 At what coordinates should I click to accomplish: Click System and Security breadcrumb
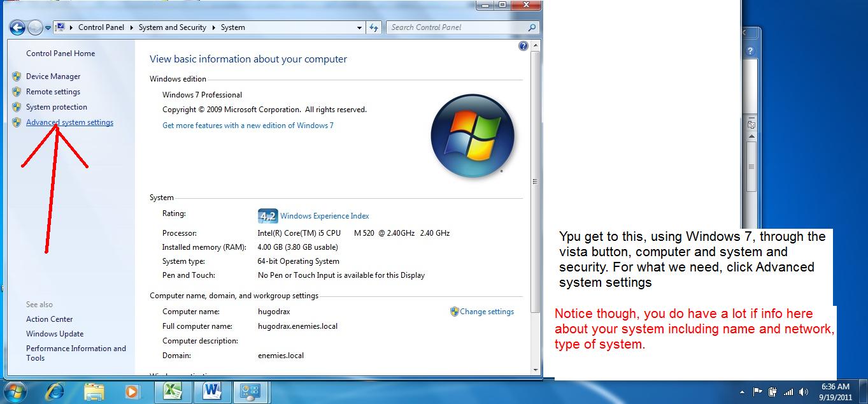click(173, 27)
